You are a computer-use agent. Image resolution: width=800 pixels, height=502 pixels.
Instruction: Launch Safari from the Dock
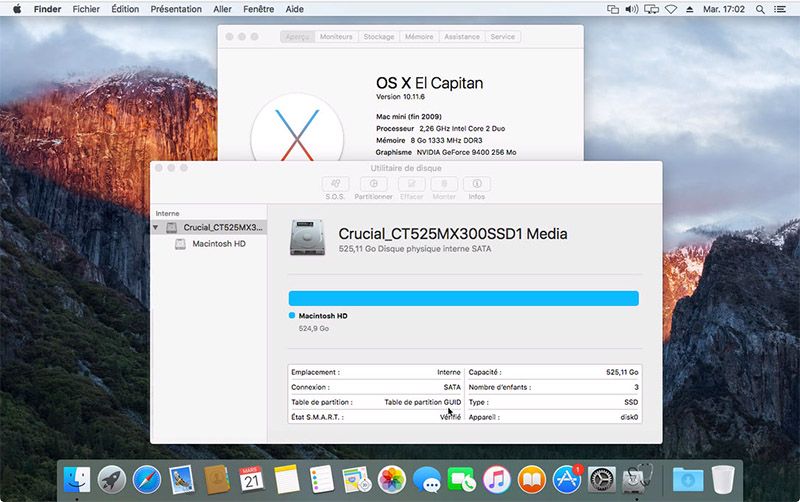(x=147, y=480)
